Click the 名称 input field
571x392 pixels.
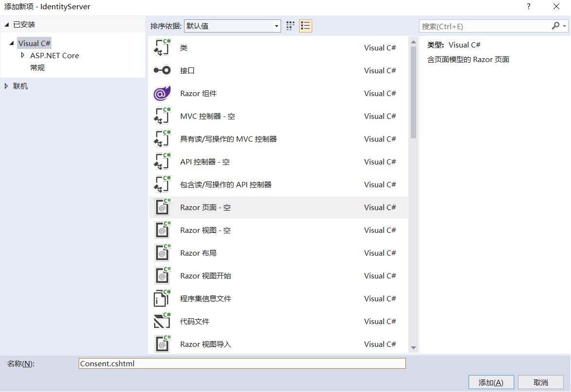point(242,363)
